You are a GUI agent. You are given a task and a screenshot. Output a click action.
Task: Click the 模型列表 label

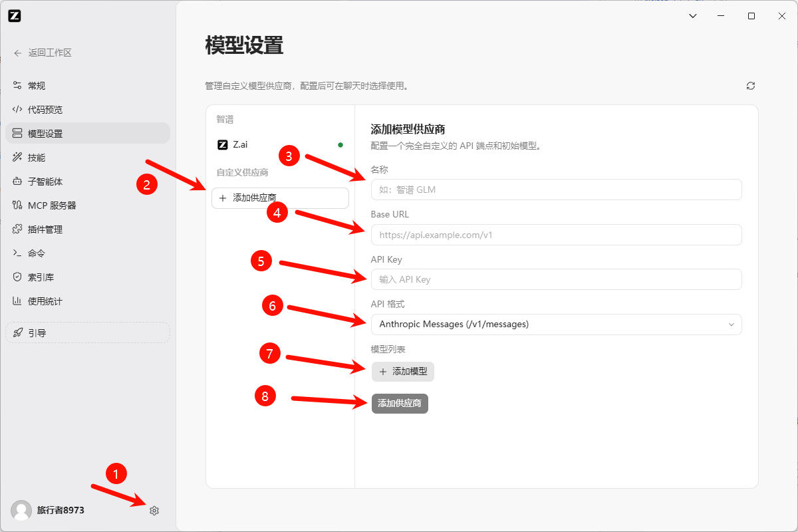pyautogui.click(x=388, y=349)
